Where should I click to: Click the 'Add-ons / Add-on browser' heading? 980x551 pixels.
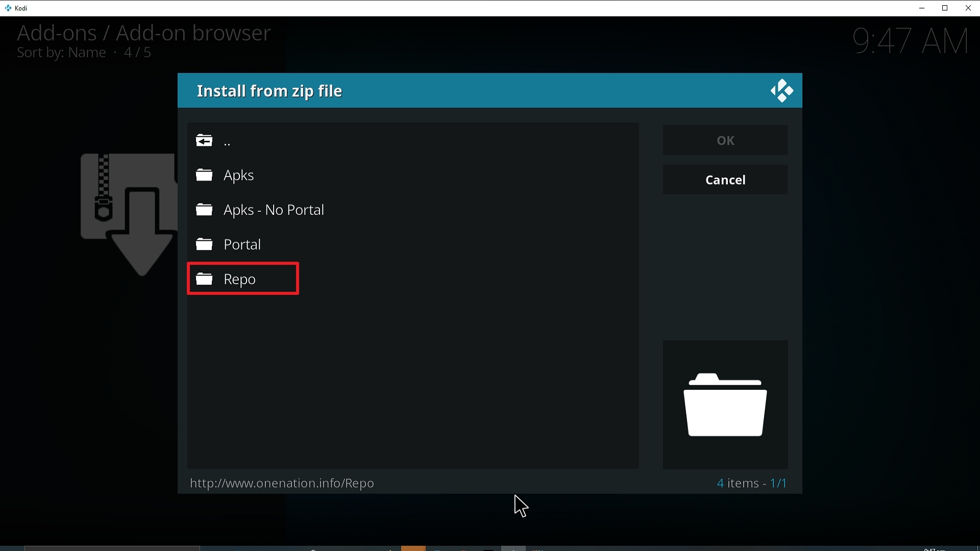143,33
